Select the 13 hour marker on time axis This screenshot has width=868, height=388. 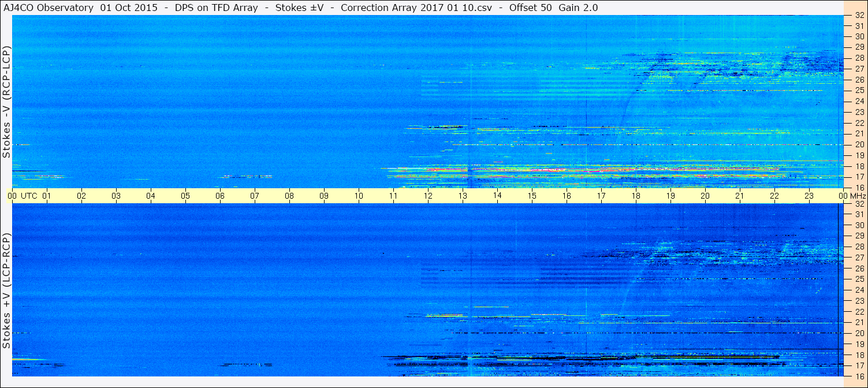[463, 196]
